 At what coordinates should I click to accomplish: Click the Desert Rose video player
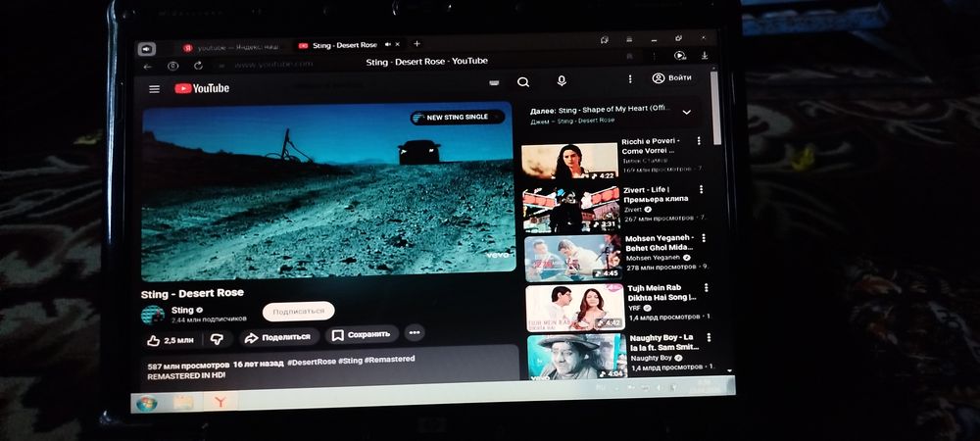(x=327, y=190)
